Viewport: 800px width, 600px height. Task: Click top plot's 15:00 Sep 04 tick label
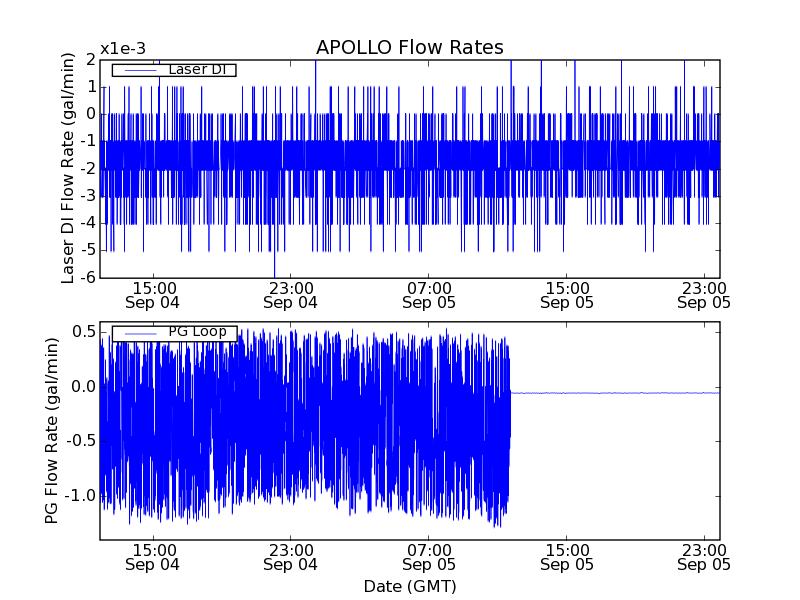(x=152, y=295)
